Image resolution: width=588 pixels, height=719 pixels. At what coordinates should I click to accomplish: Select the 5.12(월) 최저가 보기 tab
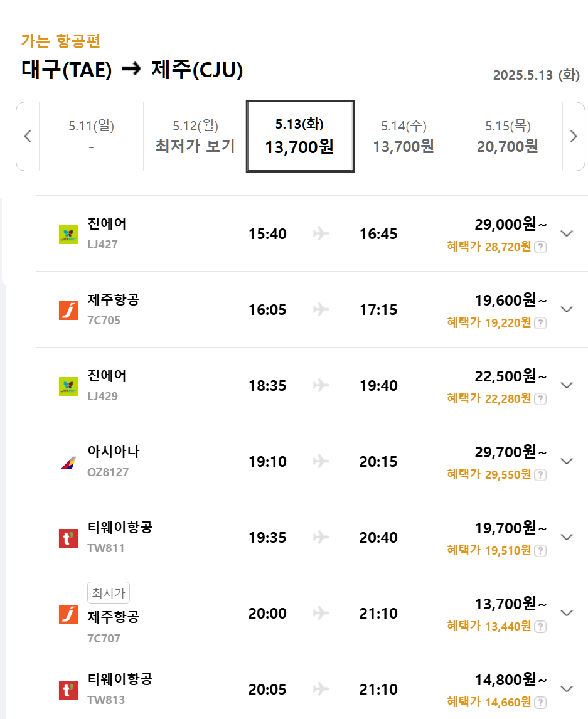click(x=195, y=136)
